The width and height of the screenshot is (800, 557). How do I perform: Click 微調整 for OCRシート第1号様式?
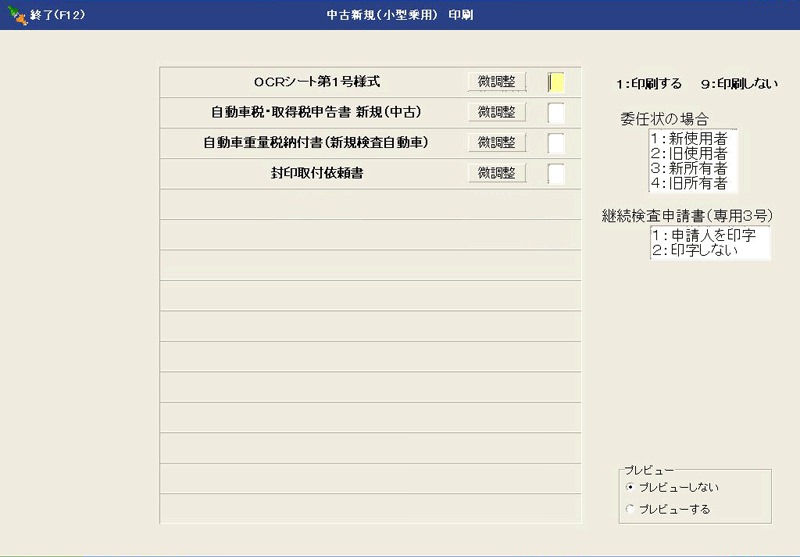pos(497,82)
